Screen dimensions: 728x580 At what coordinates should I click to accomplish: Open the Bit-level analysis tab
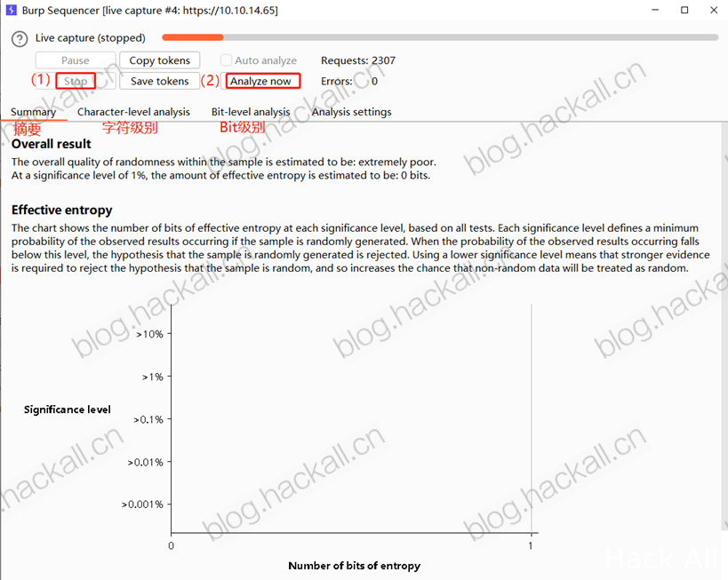click(251, 112)
